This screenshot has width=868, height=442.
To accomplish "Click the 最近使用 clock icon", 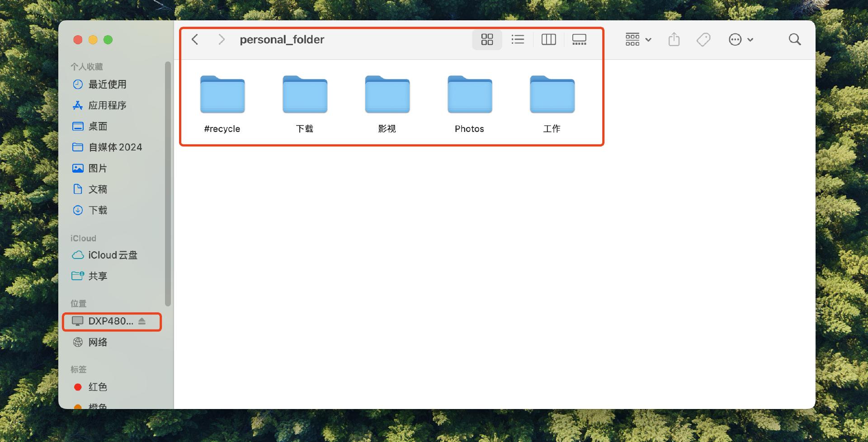I will click(x=78, y=84).
